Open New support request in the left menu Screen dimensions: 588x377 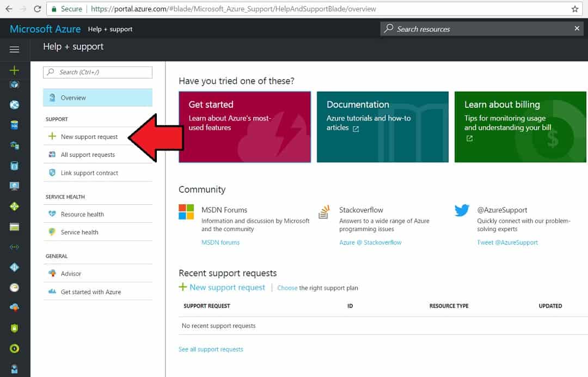[x=97, y=137]
